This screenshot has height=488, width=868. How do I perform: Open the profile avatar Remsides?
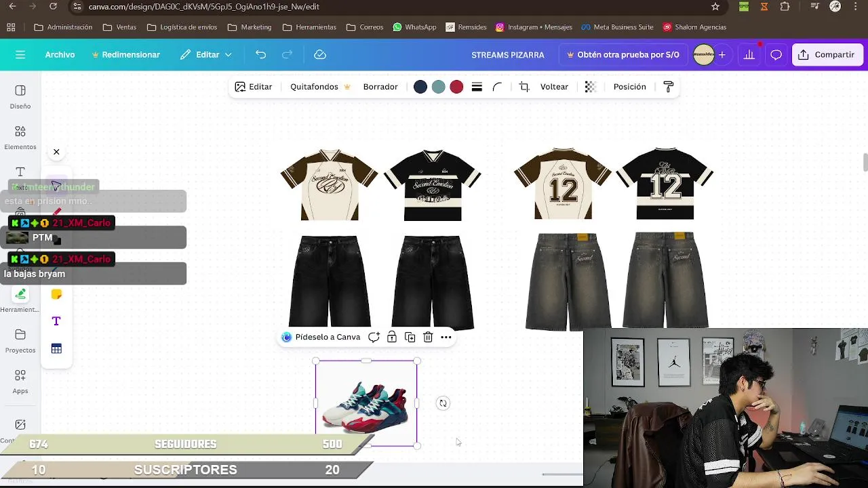click(x=704, y=55)
